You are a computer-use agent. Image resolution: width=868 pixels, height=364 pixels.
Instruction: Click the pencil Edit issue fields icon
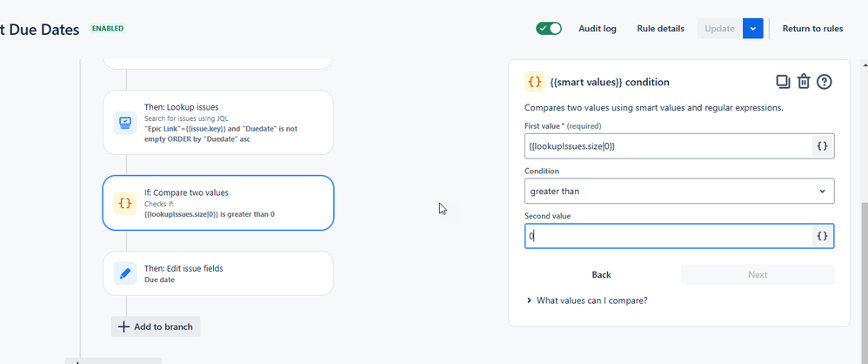tap(125, 273)
